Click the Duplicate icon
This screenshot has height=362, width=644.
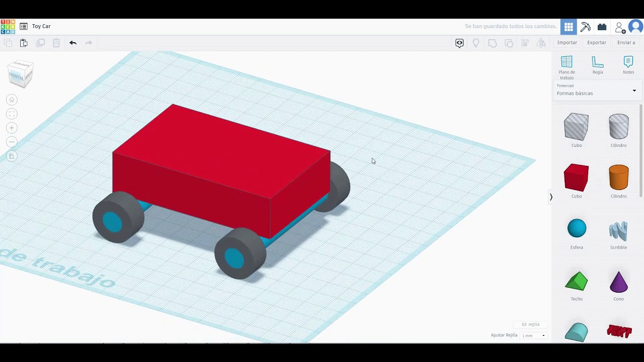(x=40, y=43)
